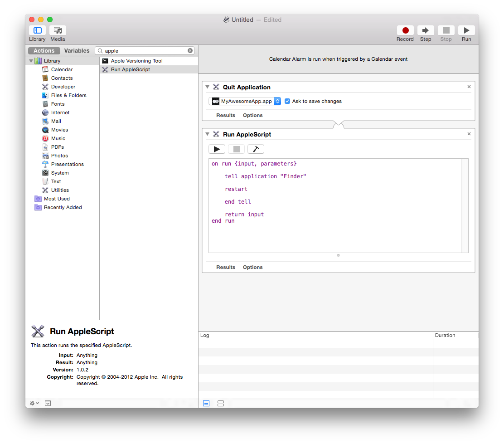Click the Step toolbar button
The image size is (504, 444).
pyautogui.click(x=426, y=30)
